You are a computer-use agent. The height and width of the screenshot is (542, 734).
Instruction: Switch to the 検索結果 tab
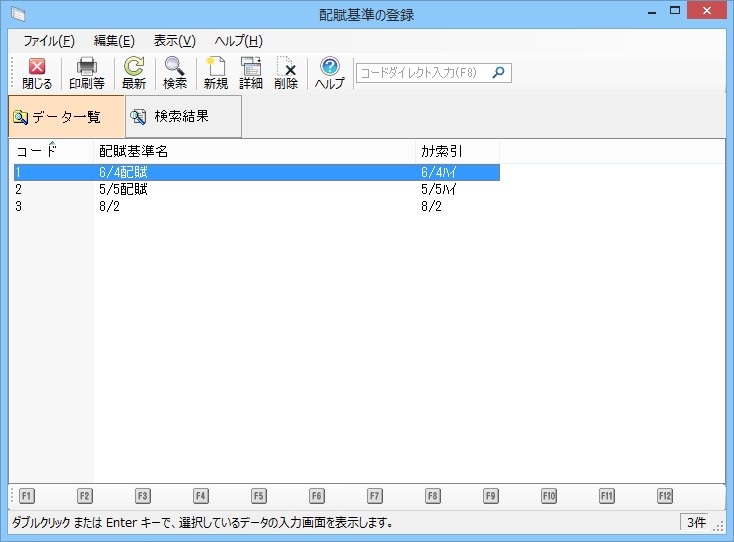tap(182, 117)
